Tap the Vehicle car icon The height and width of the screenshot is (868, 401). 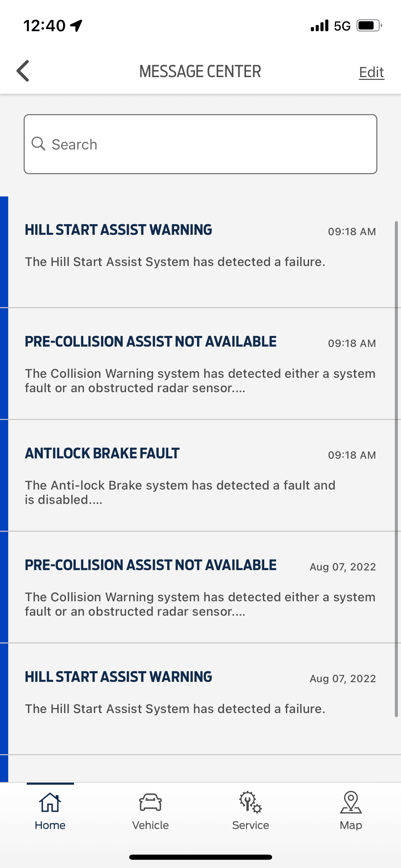tap(150, 803)
